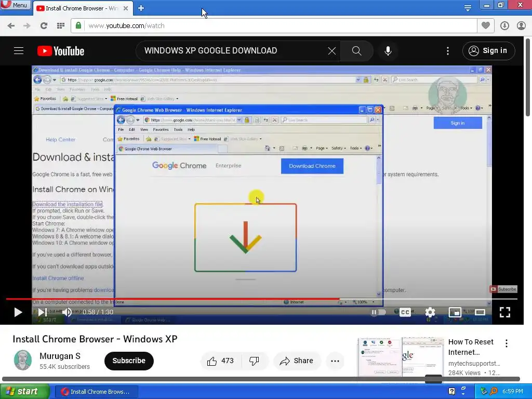The image size is (532, 399).
Task: Run the YouTube search with magnifier button
Action: [356, 51]
